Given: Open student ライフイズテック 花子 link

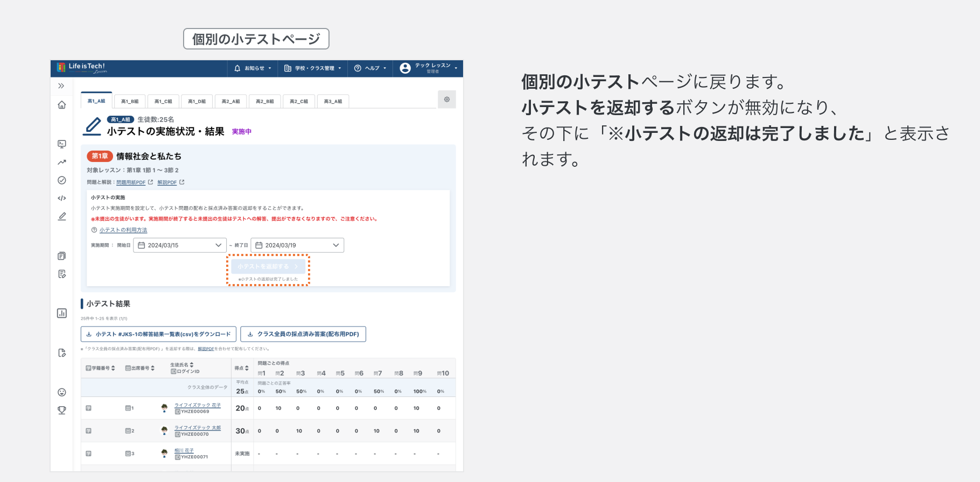Looking at the screenshot, I should (198, 405).
